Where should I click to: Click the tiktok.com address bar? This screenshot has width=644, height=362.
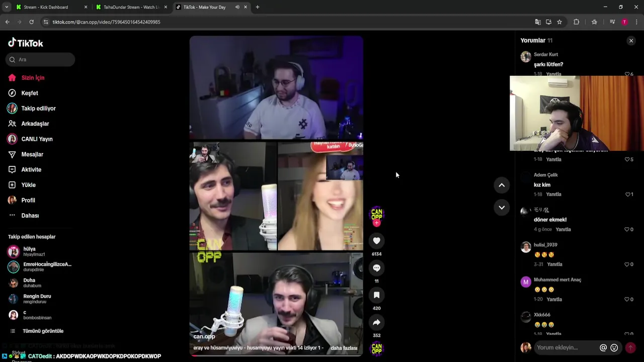coord(282,22)
